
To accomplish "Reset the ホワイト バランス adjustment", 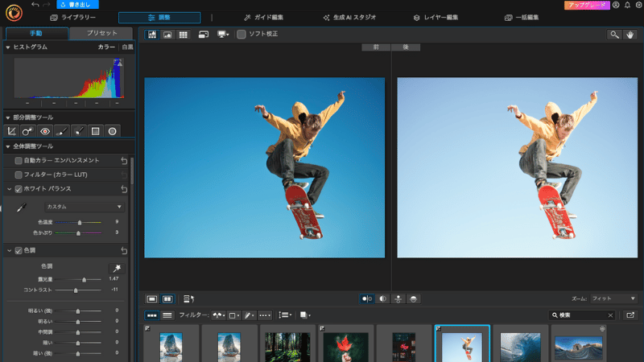I will [x=124, y=189].
